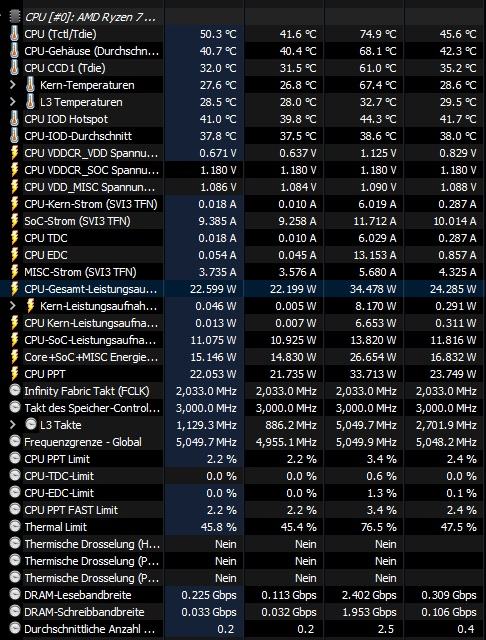
Task: Click lightning icon beside CPU EDC
Action: tap(14, 255)
